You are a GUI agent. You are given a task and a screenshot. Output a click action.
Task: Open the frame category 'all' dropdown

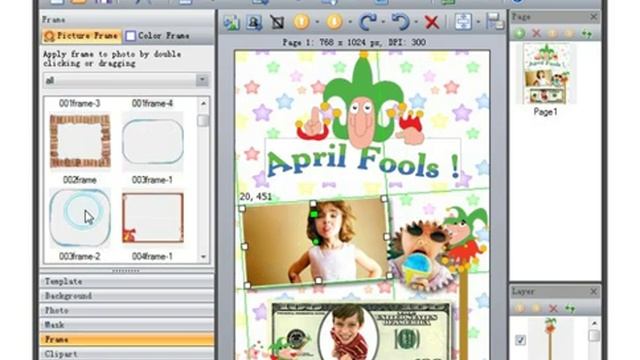[202, 80]
